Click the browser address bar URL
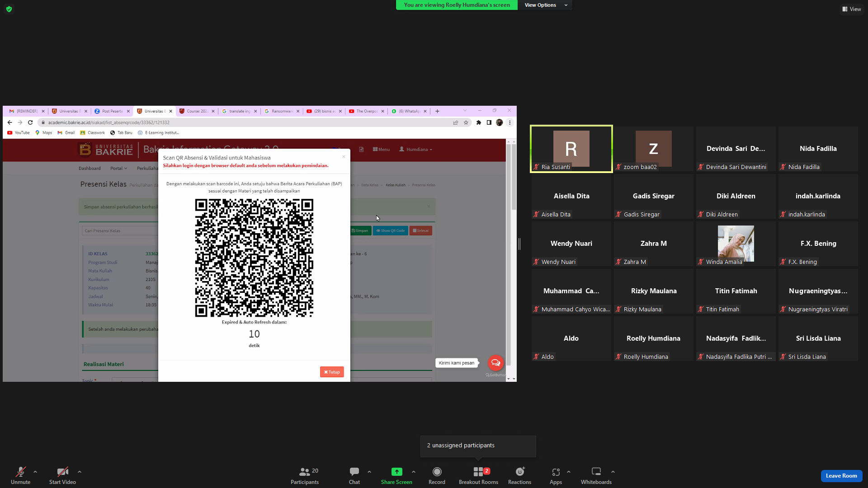The width and height of the screenshot is (868, 488). pyautogui.click(x=109, y=122)
